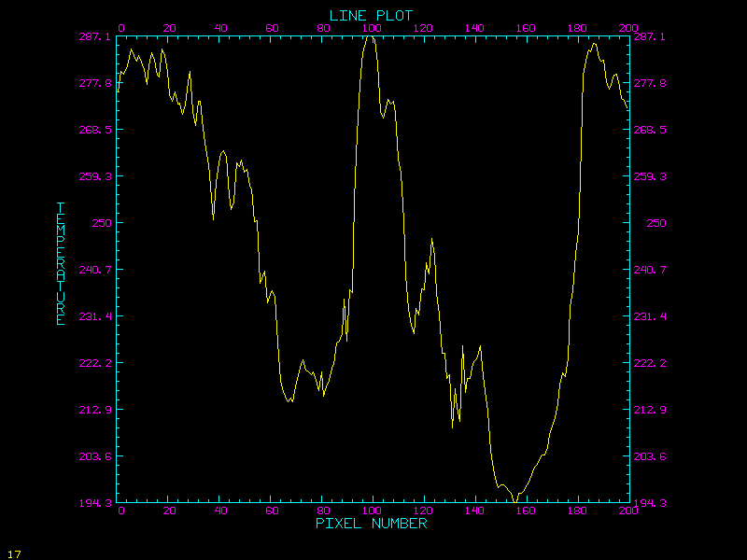The height and width of the screenshot is (560, 747).
Task: Click the LINE PLOT title text
Action: point(371,15)
